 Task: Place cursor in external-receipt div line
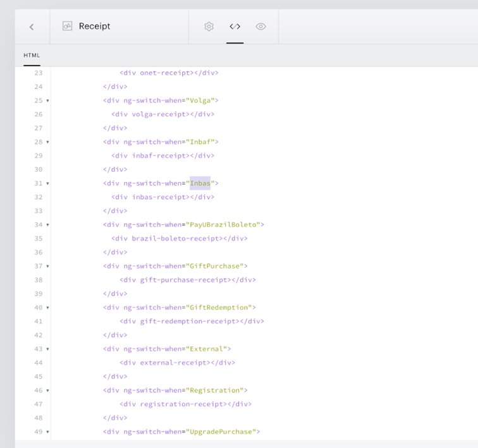[x=177, y=363]
